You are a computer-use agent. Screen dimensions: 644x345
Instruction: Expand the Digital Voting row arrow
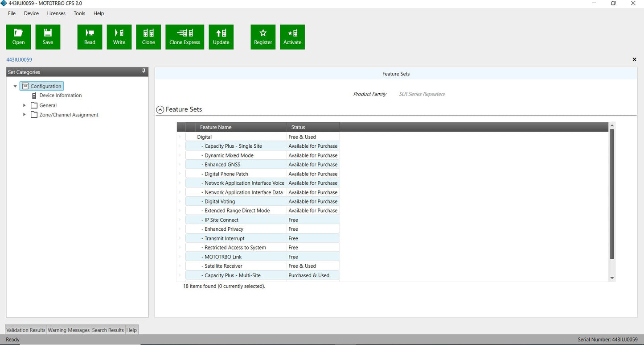tap(180, 201)
